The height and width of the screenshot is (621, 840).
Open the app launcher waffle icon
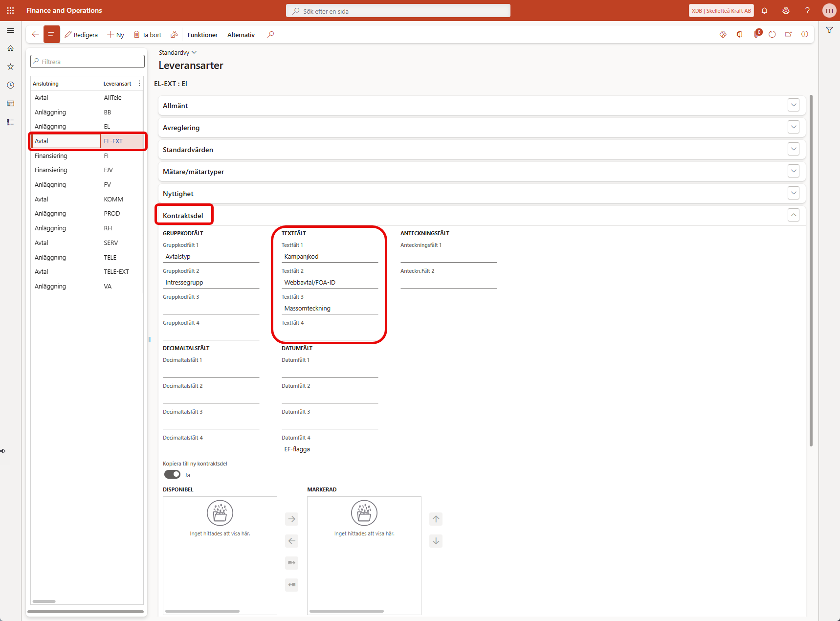pos(10,10)
